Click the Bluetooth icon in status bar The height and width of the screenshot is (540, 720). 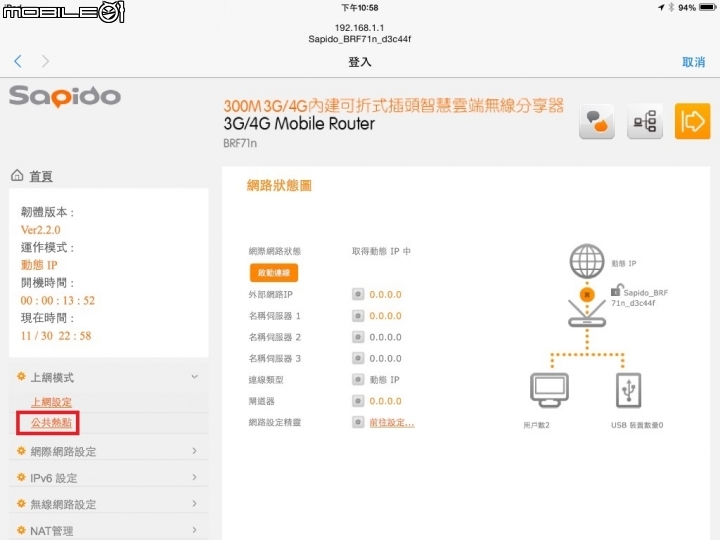click(671, 7)
